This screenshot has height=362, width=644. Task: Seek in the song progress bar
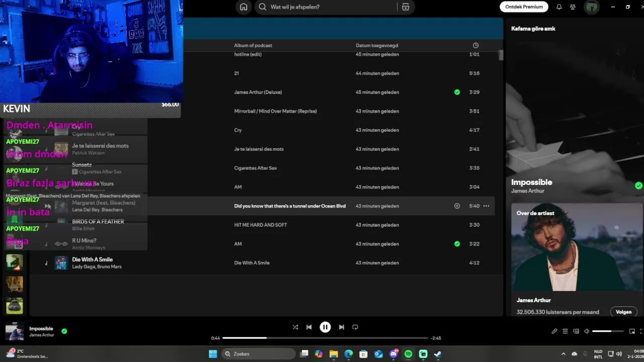tap(325, 338)
